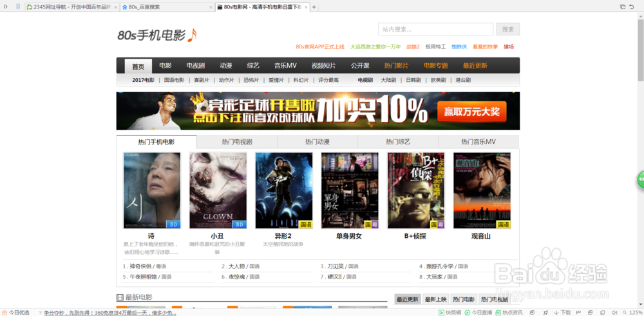
Task: Open the 诗 movie poster
Action: pos(152,190)
